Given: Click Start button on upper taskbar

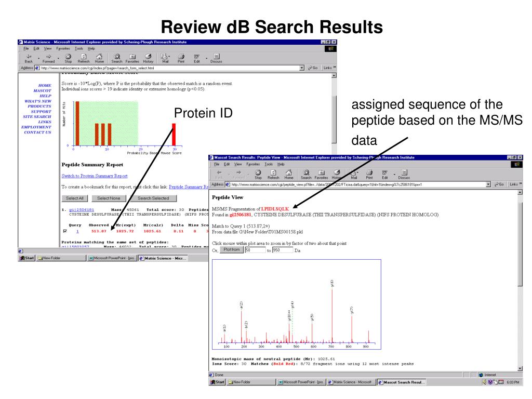Looking at the screenshot, I should (x=27, y=258).
